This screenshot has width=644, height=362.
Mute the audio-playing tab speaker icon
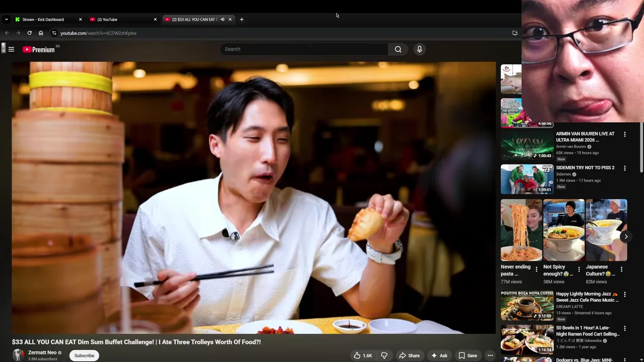[x=222, y=20]
